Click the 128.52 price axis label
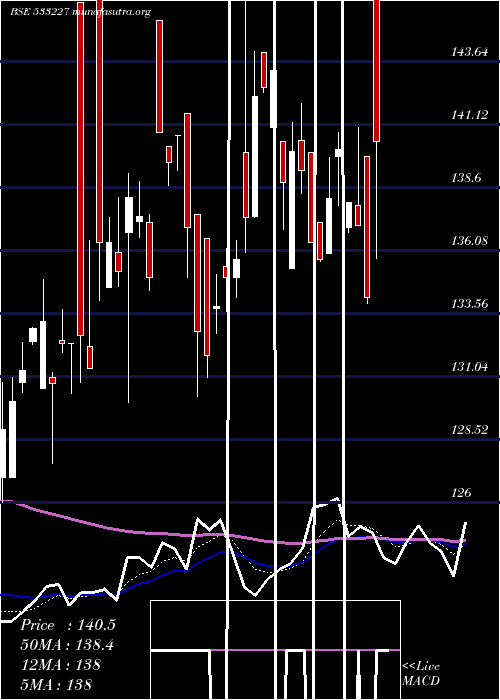This screenshot has height=700, width=500. coord(469,430)
